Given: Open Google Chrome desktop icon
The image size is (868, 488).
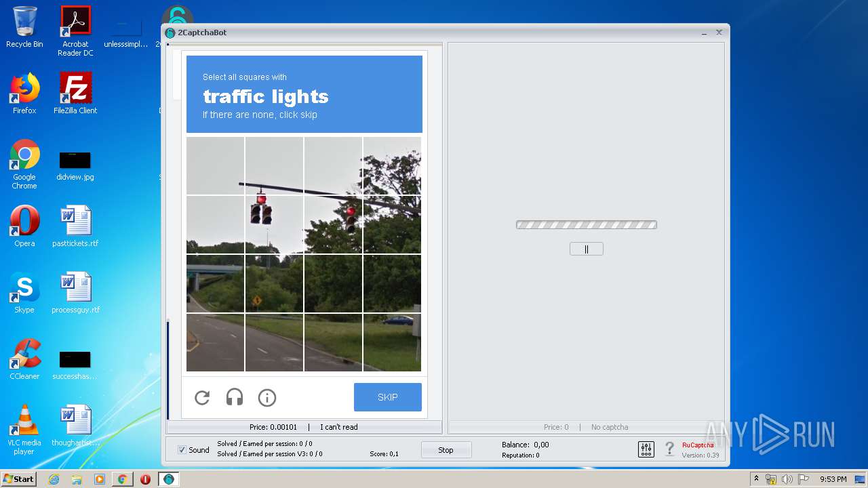Looking at the screenshot, I should 24,164.
